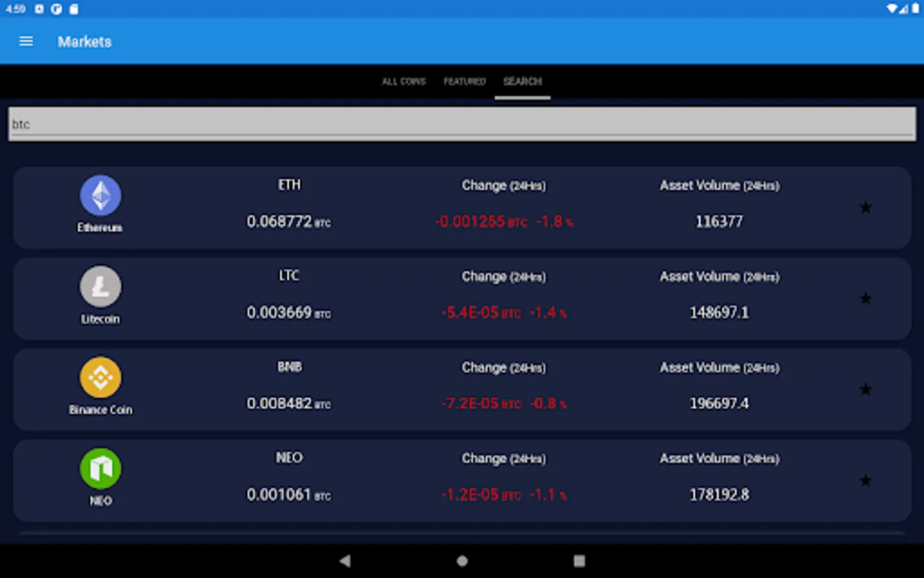Switch to the FEATURED tab
Image resolution: width=924 pixels, height=578 pixels.
click(465, 82)
